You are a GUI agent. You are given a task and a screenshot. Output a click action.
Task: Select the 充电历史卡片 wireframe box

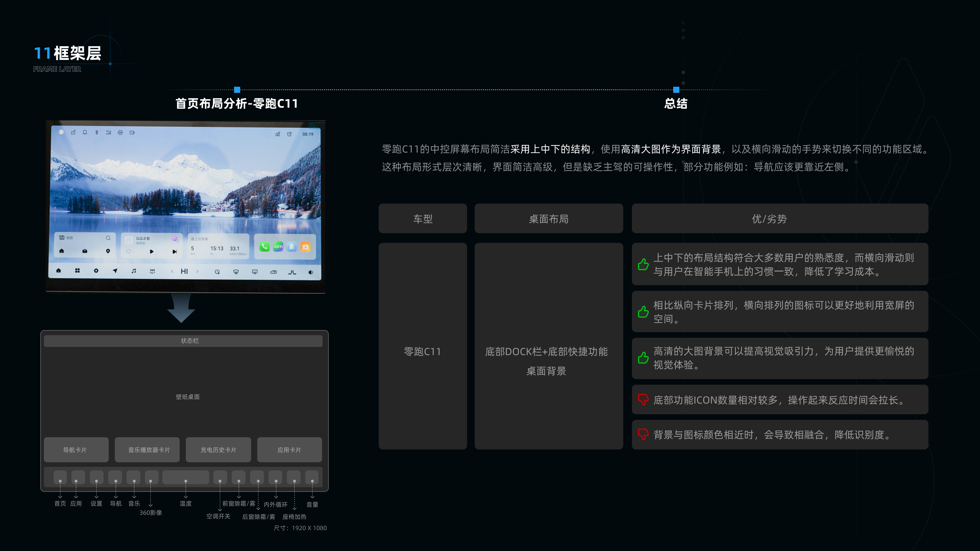point(218,450)
